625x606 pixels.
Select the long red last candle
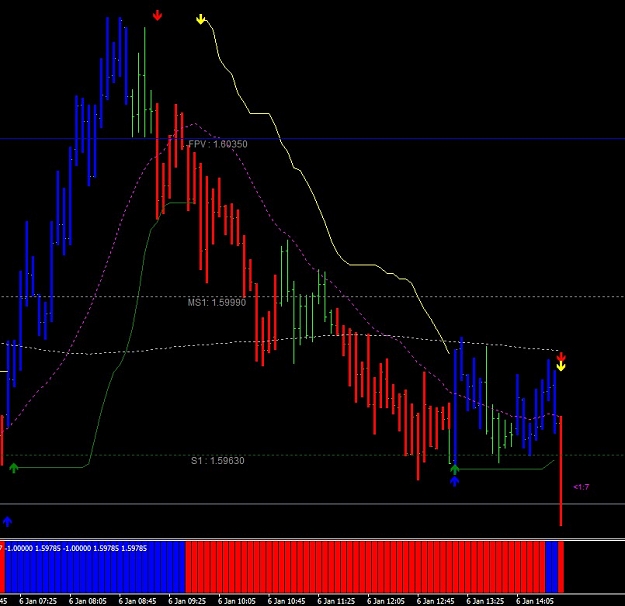561,470
